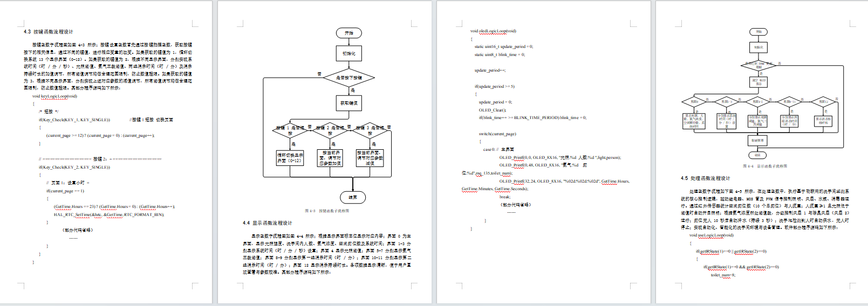
Task: Click the line 'if(getIRState(1)==0 || getIRState(2)==0)'
Action: (x=731, y=251)
